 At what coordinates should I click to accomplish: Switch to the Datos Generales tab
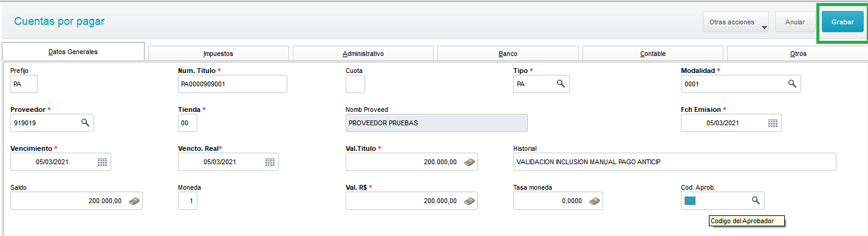click(73, 52)
